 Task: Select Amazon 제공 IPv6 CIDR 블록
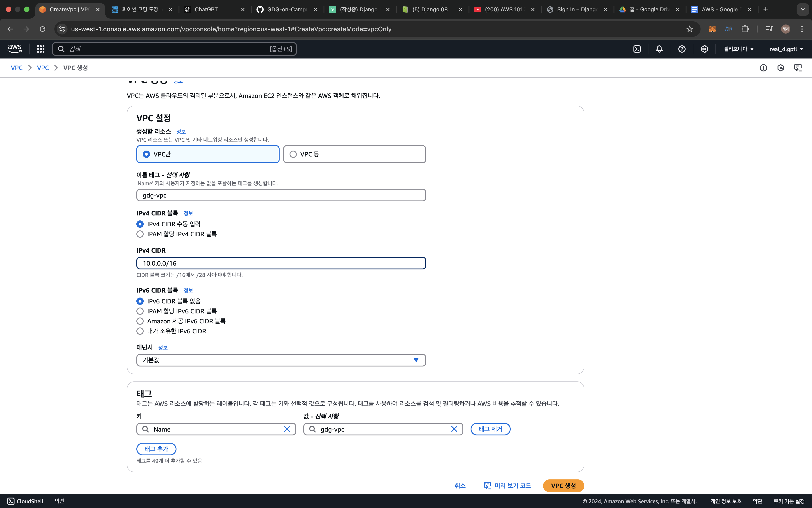tap(140, 321)
